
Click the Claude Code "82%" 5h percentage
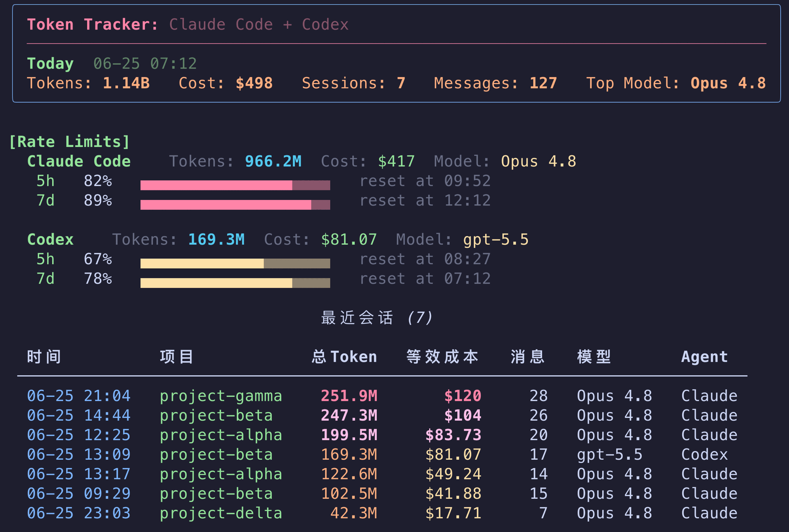98,181
